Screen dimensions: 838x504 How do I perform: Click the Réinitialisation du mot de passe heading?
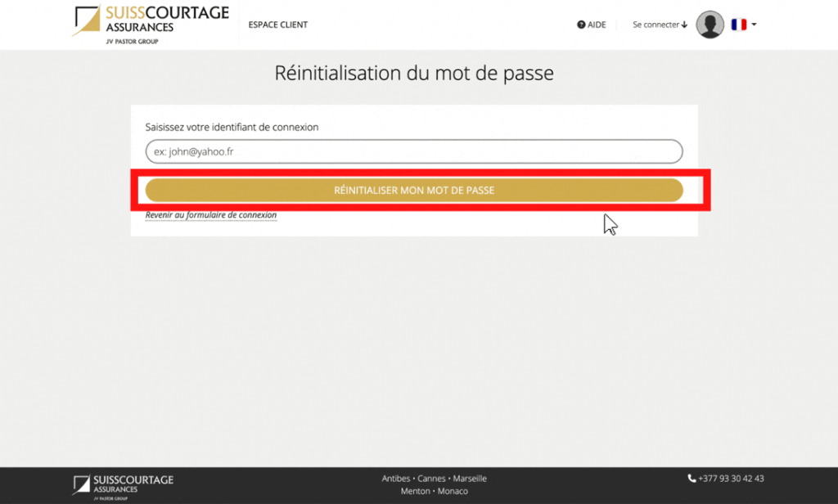(414, 73)
